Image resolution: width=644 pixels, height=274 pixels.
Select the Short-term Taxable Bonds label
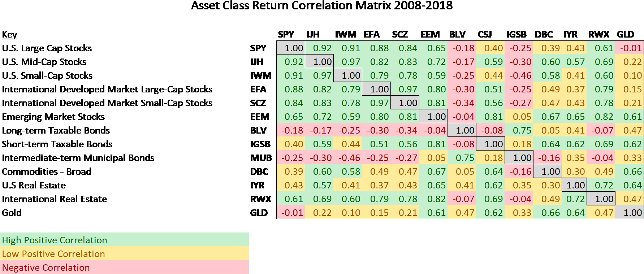point(57,144)
